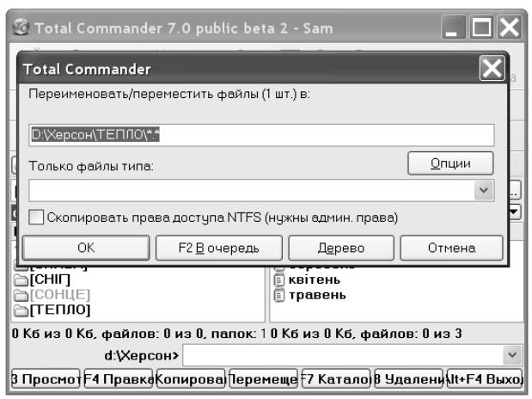Click the F2 В очередь button
The image size is (532, 399).
point(219,248)
